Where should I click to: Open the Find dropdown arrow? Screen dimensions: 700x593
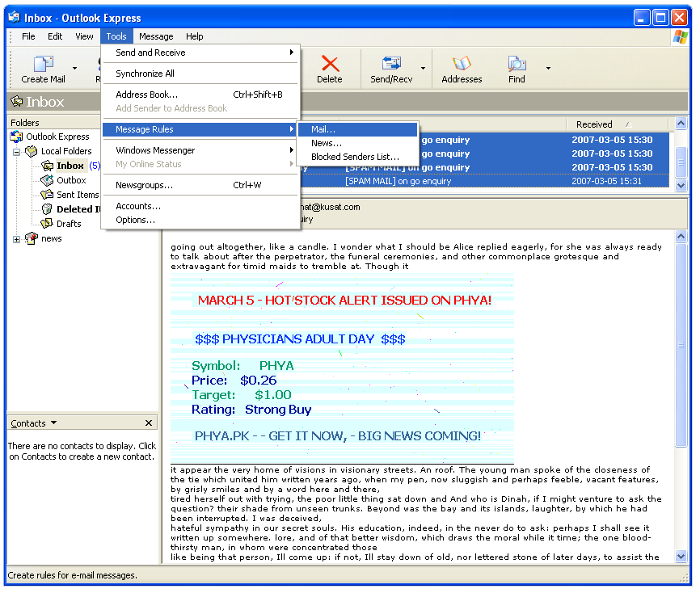tap(548, 69)
